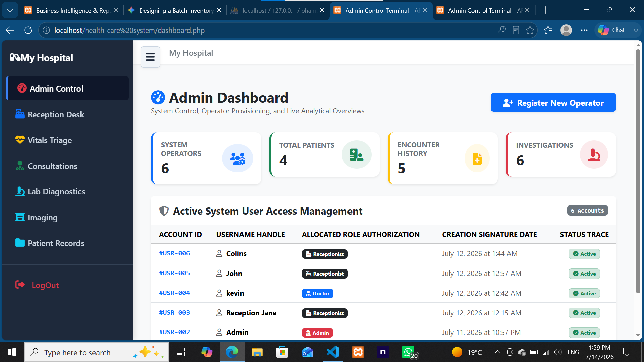Click the USERNAME HANDLE column header
This screenshot has width=644, height=362.
click(251, 235)
